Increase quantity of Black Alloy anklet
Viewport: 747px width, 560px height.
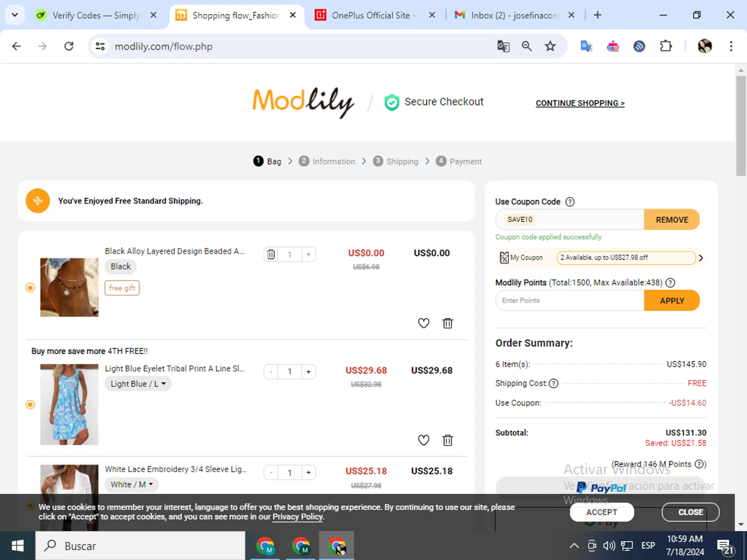coord(309,254)
